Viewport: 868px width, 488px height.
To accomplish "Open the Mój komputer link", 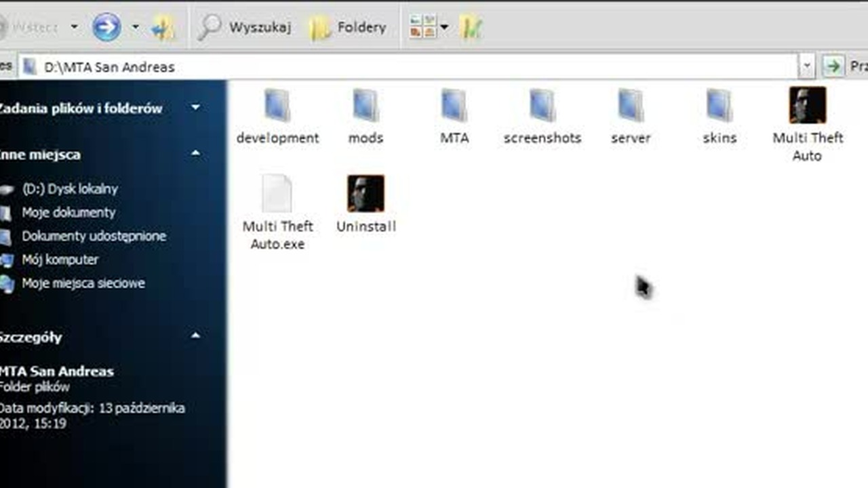I will 60,260.
